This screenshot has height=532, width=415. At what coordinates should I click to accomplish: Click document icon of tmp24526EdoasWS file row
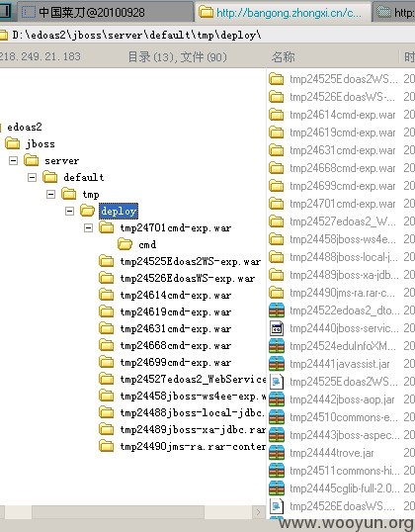277,506
